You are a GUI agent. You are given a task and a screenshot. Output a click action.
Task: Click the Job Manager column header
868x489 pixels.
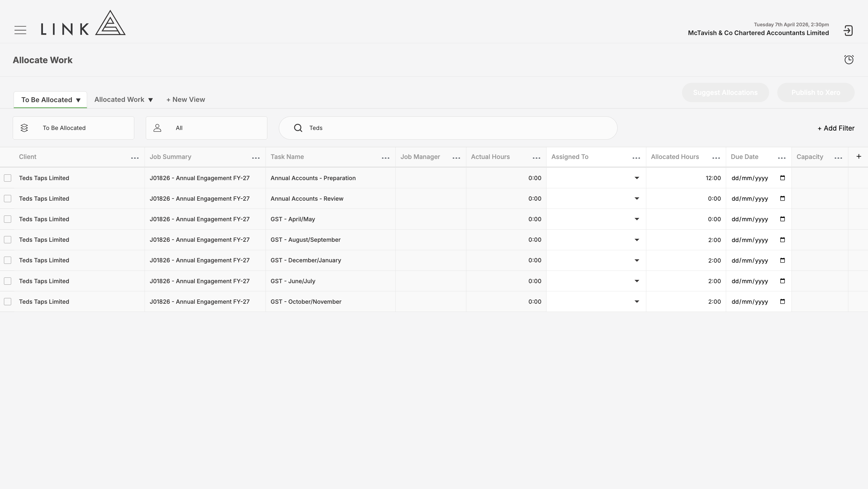[420, 157]
